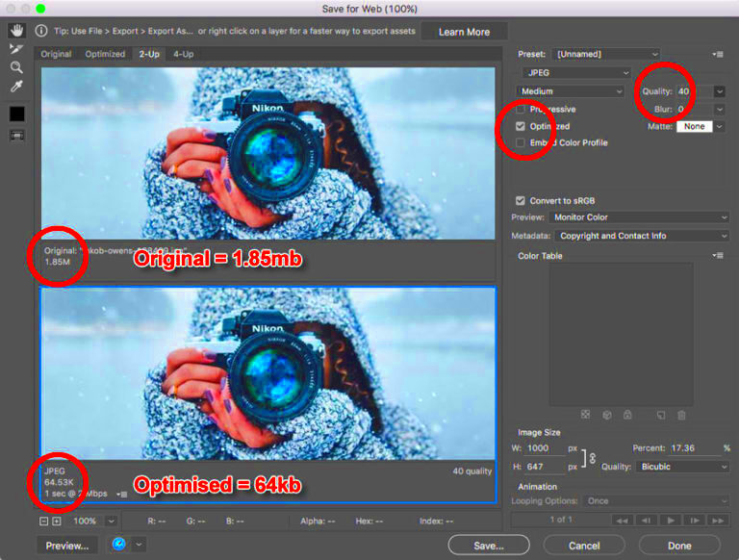
Task: Open the Preview Monitor Color dropdown
Action: tap(640, 217)
